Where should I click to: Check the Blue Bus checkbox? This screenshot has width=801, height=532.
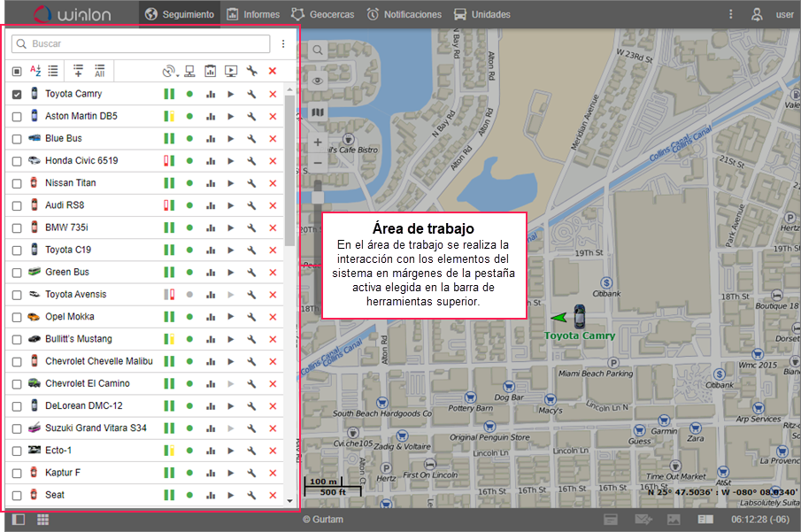[17, 139]
